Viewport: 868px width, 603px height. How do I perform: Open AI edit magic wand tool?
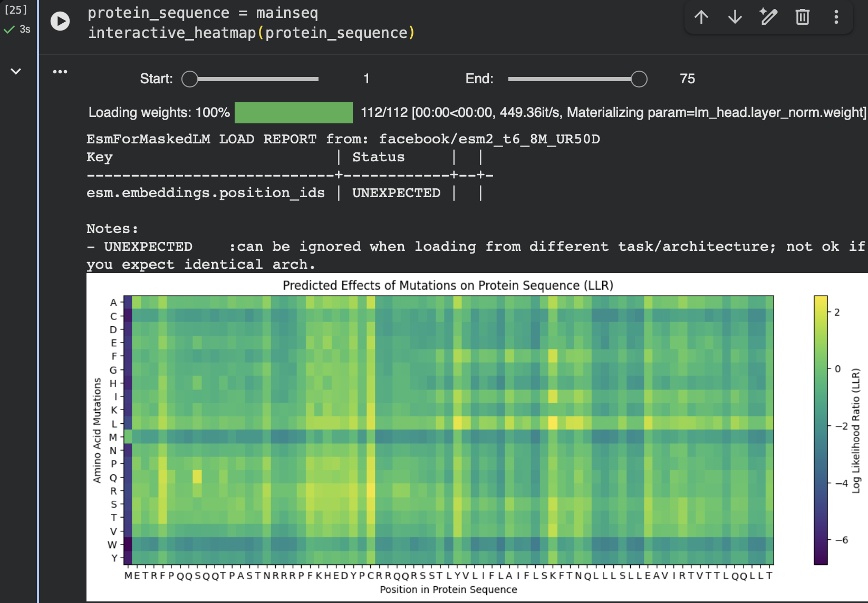point(769,17)
